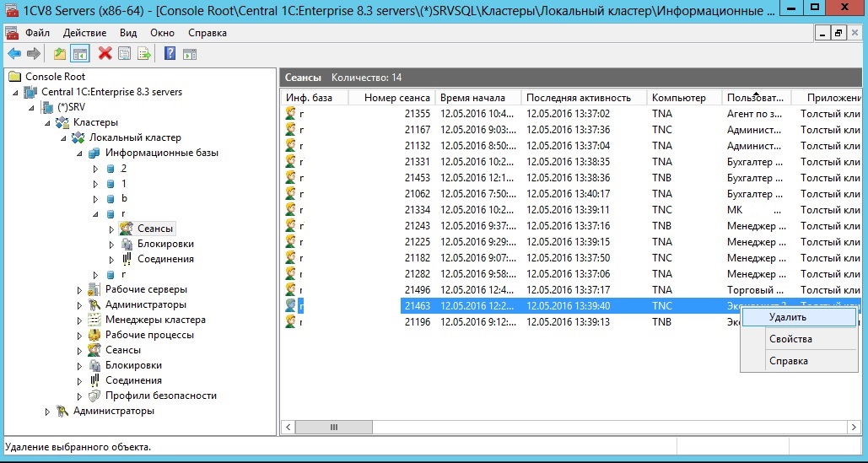Click the red X Delete toolbar icon
This screenshot has width=868, height=463.
(x=105, y=54)
